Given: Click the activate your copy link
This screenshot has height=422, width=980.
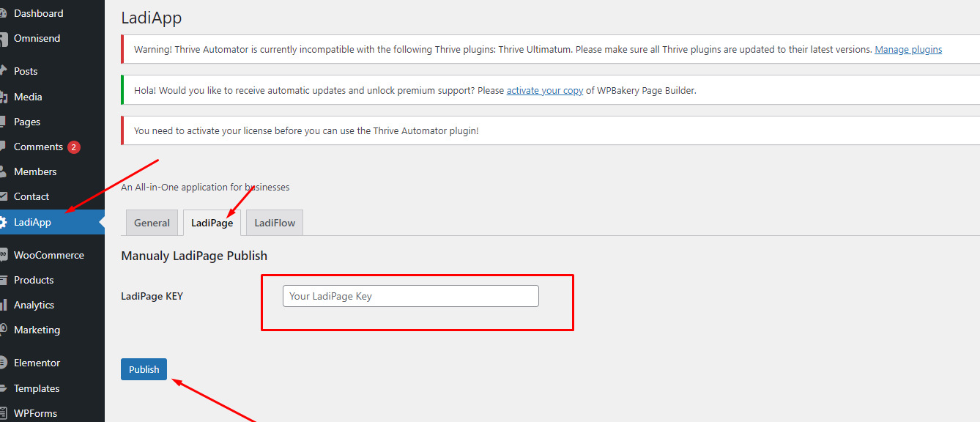Looking at the screenshot, I should [x=545, y=90].
